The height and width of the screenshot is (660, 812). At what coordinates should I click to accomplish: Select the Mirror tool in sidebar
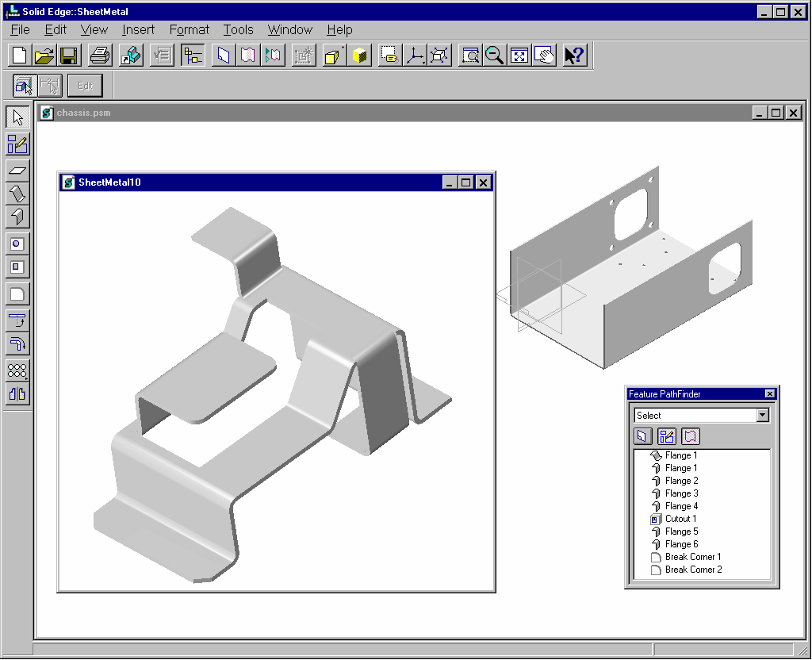(17, 393)
